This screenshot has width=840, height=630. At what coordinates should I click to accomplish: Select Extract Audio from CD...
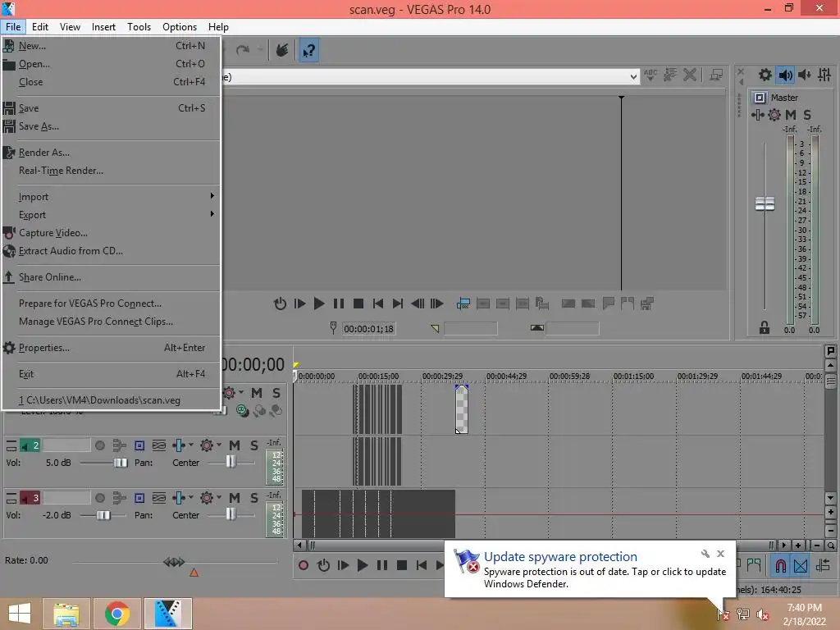(x=111, y=251)
